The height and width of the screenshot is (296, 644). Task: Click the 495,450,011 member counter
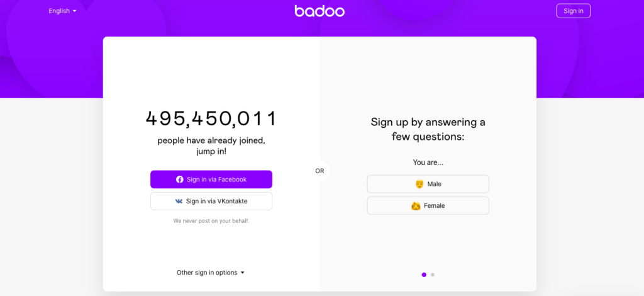(211, 118)
